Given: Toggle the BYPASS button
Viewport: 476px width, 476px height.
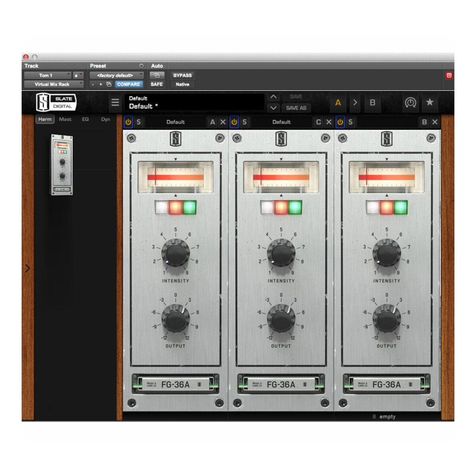Looking at the screenshot, I should point(182,75).
